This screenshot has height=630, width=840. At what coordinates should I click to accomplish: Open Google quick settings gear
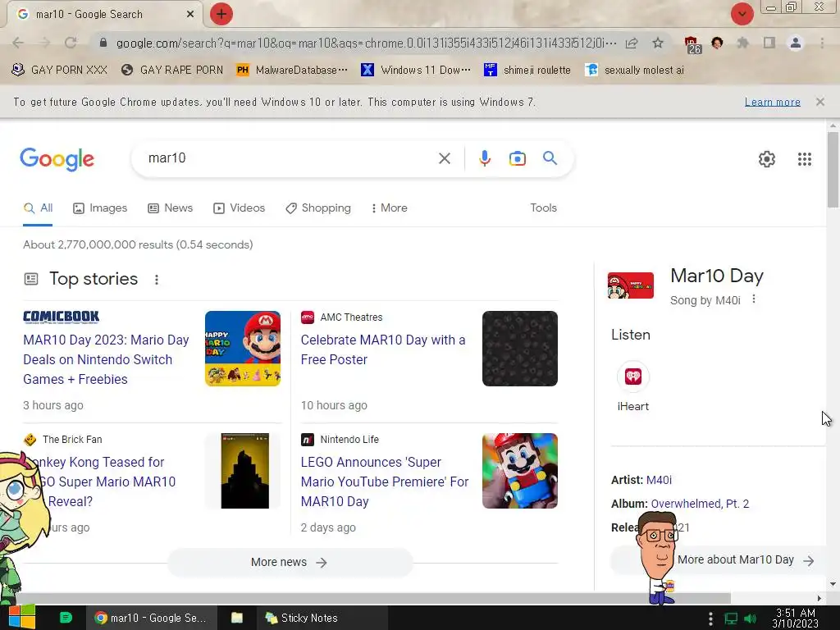coord(767,159)
